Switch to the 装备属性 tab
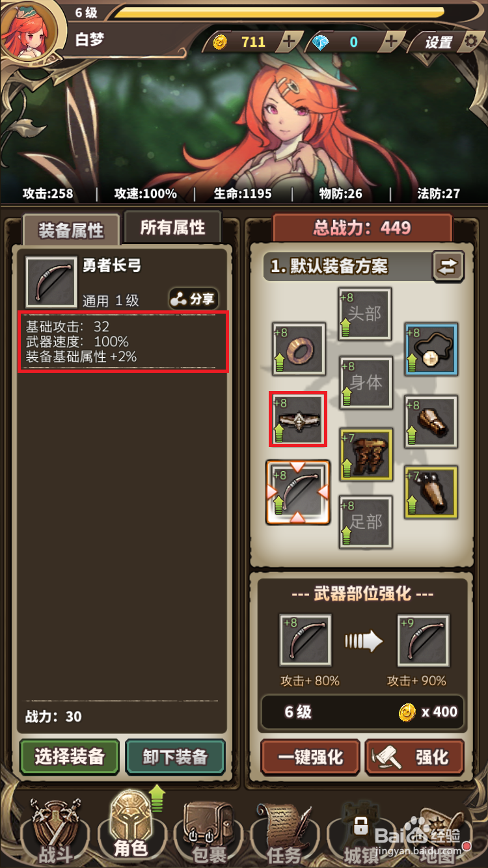 [71, 230]
